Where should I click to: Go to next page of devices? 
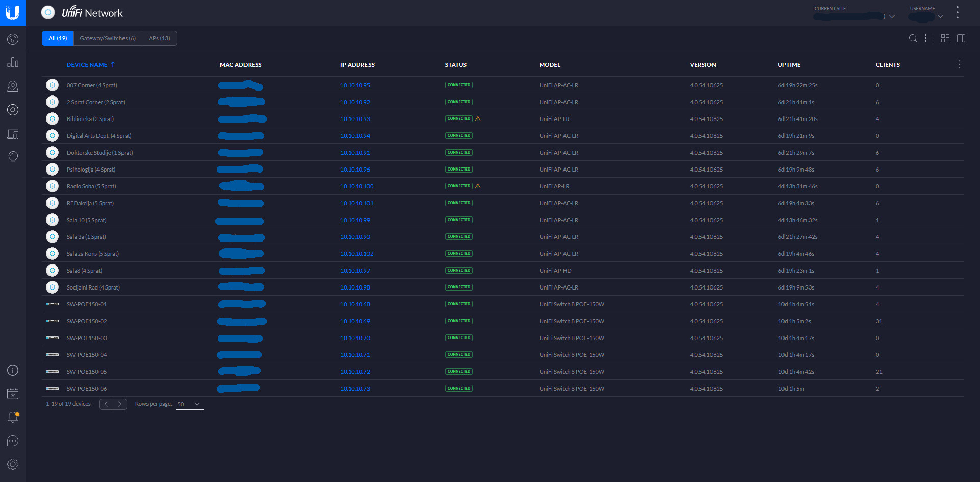pyautogui.click(x=120, y=404)
